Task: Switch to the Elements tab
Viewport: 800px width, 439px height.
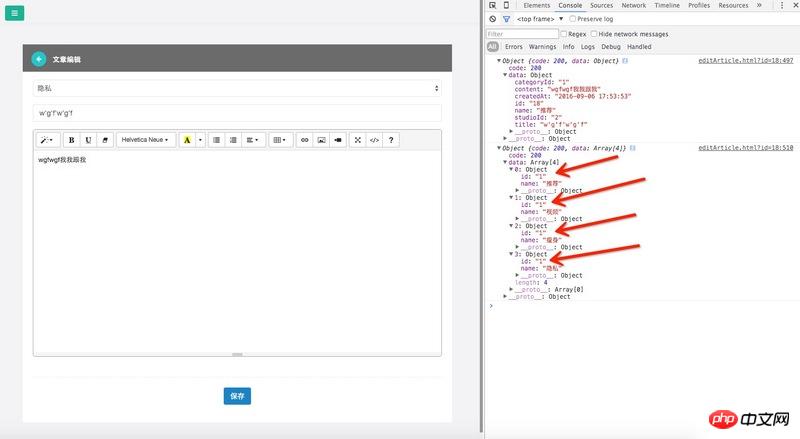Action: [x=537, y=5]
